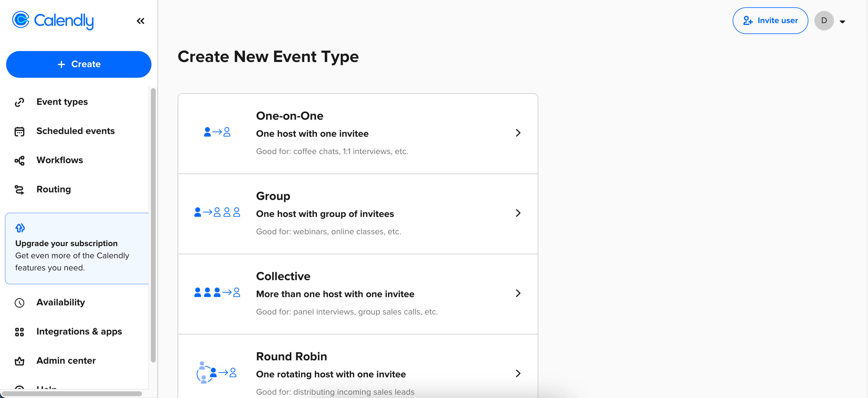Open Round Robin event type chevron

point(518,373)
